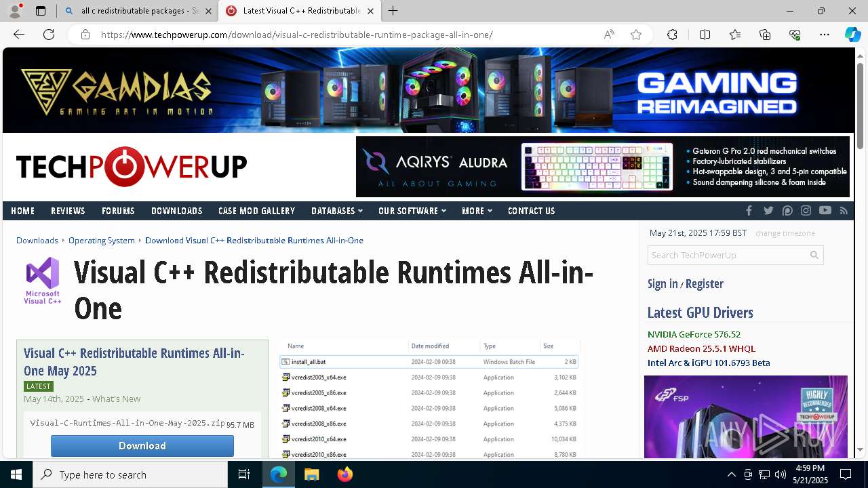Open Settings and more ellipsis
868x488 pixels.
point(825,35)
